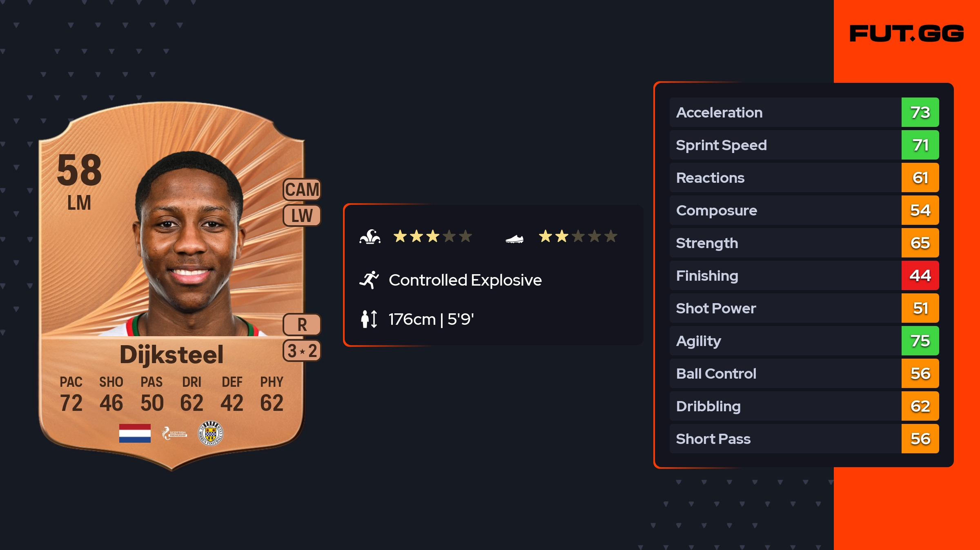Click the Scottish Premiership league logo
980x550 pixels.
coord(174,433)
